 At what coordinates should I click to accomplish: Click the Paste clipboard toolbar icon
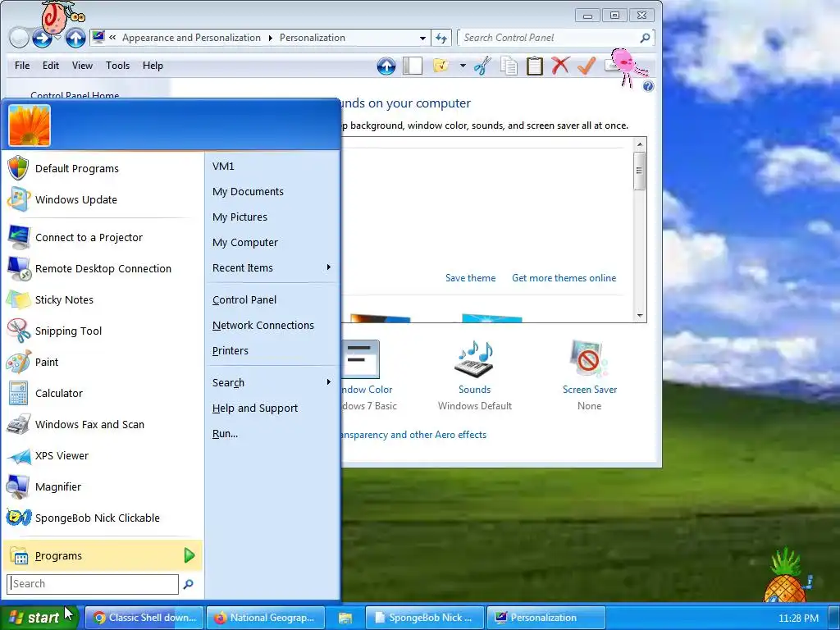click(x=535, y=66)
